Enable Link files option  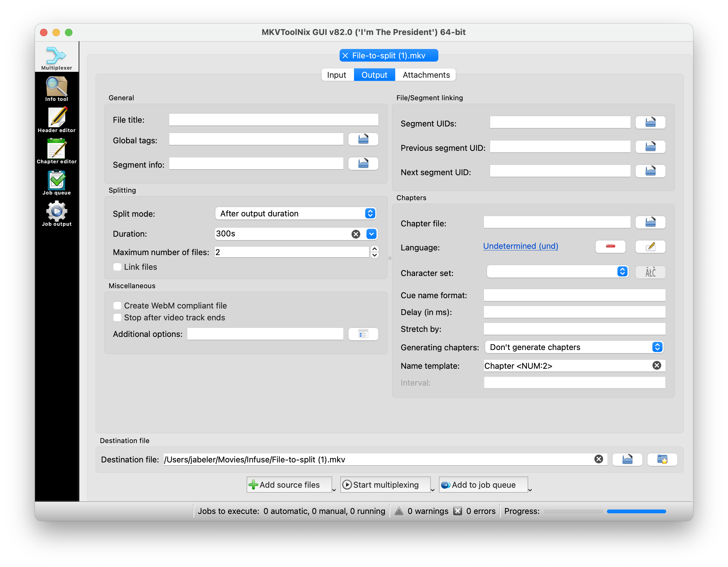pos(117,267)
